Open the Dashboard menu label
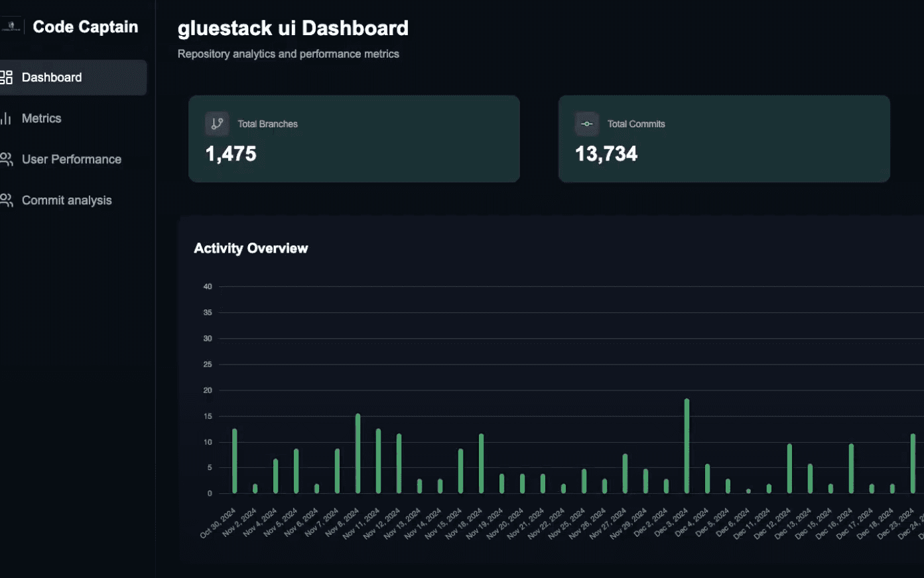This screenshot has width=924, height=578. click(52, 78)
